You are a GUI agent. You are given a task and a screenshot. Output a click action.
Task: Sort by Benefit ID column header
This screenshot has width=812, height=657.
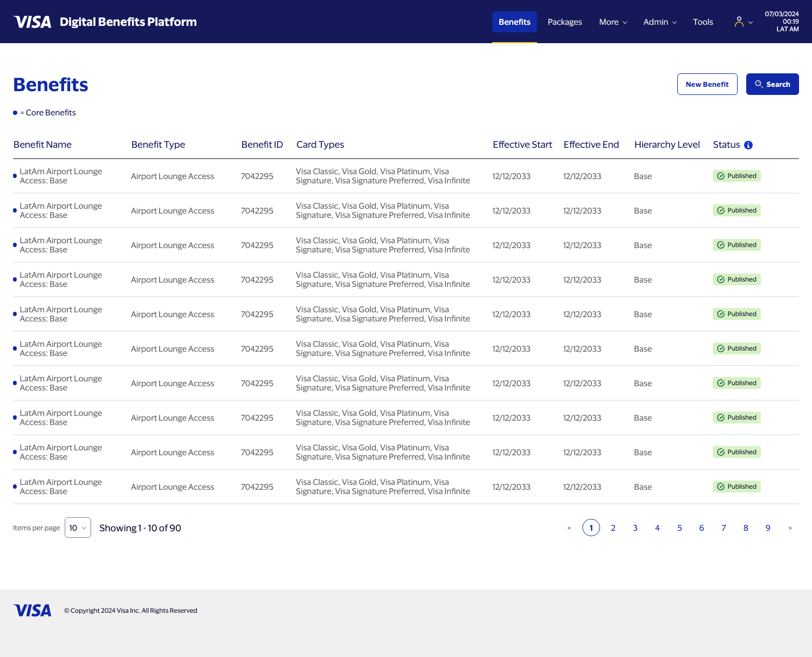click(262, 145)
